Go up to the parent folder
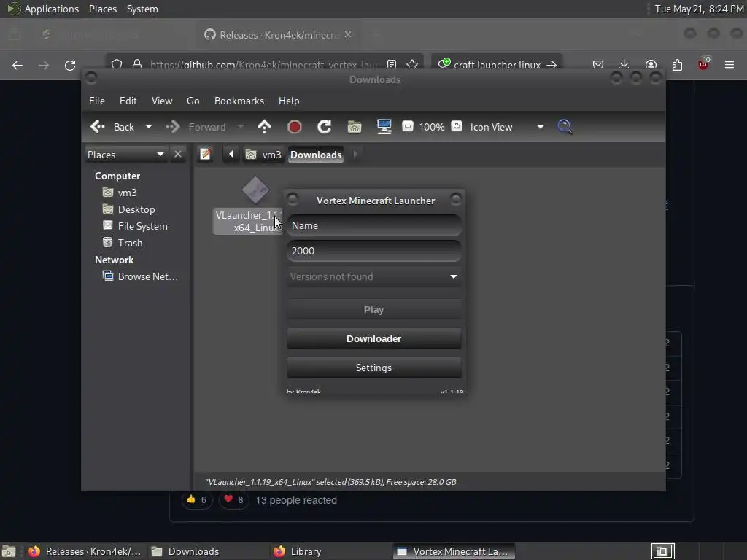The height and width of the screenshot is (560, 747). coord(264,127)
